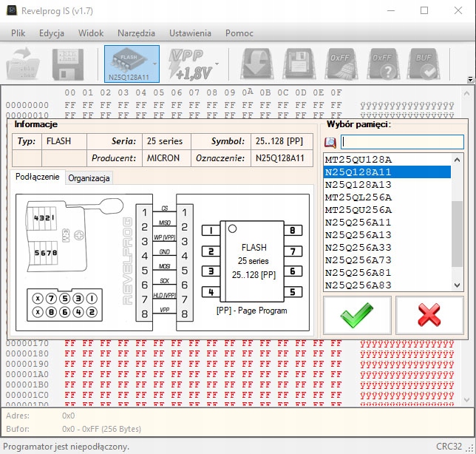
Task: Confirm memory selection with green checkmark button
Action: (357, 316)
